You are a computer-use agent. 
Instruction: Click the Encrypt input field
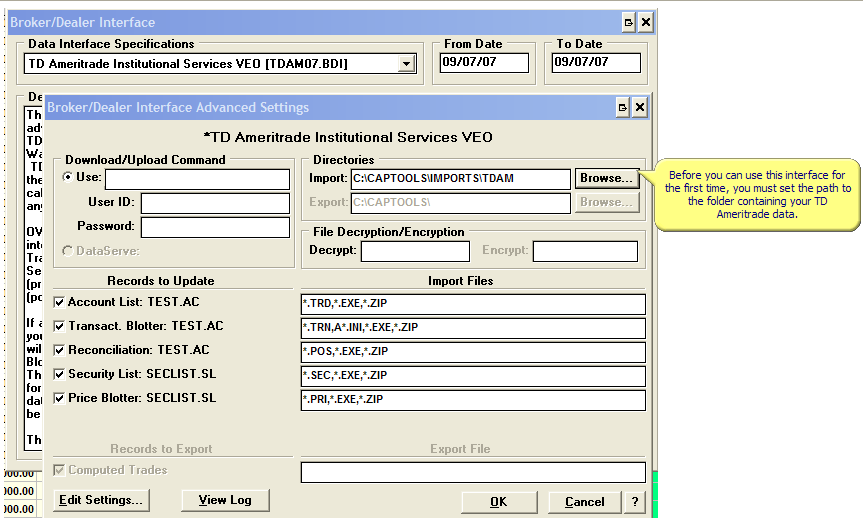(585, 251)
